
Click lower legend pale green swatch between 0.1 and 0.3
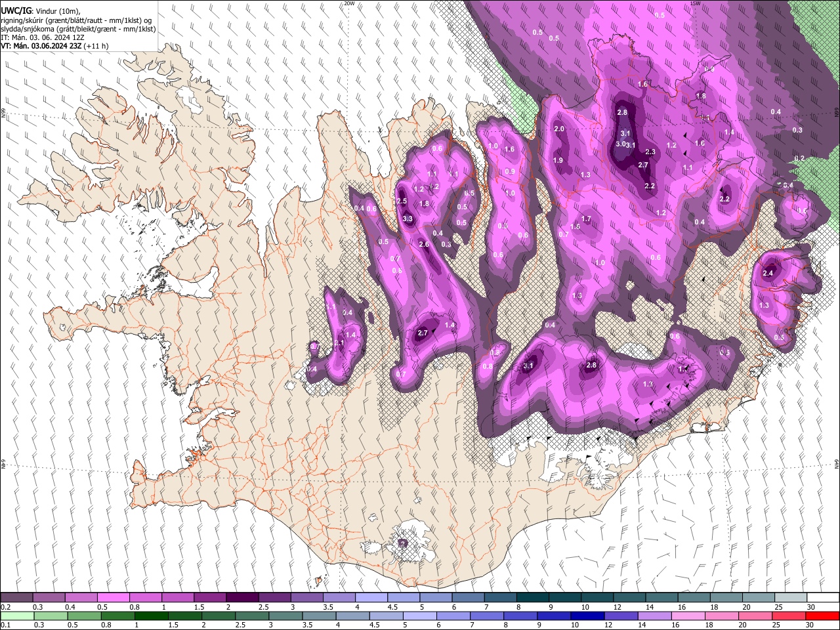click(x=17, y=616)
